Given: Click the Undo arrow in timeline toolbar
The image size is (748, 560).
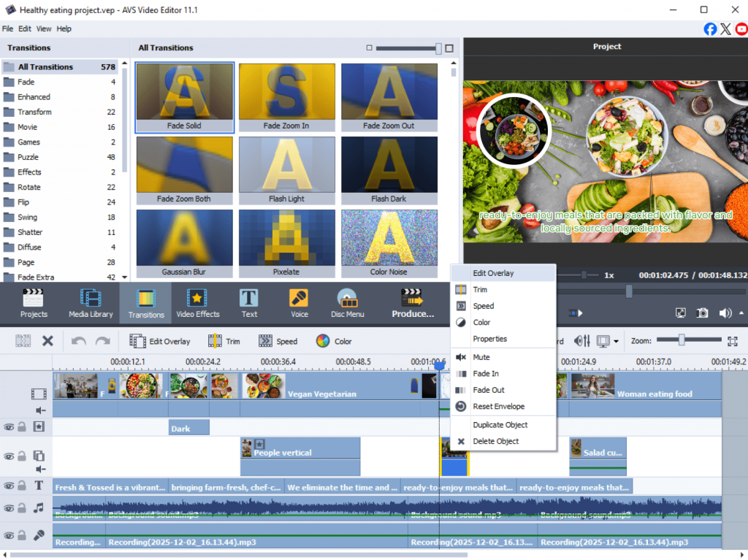Looking at the screenshot, I should coord(77,341).
